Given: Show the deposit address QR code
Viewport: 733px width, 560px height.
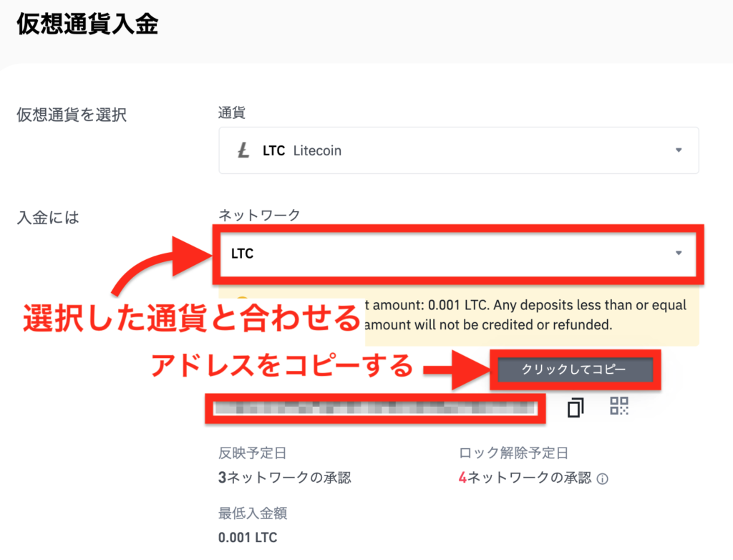Looking at the screenshot, I should pyautogui.click(x=619, y=406).
